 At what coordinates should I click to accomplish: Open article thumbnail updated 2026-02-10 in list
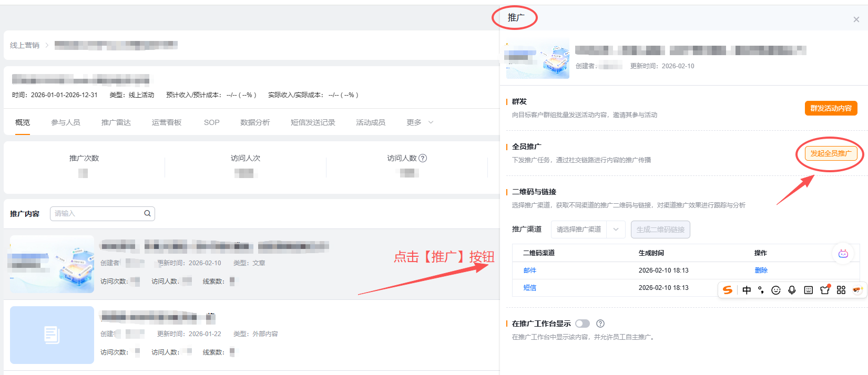pyautogui.click(x=52, y=264)
